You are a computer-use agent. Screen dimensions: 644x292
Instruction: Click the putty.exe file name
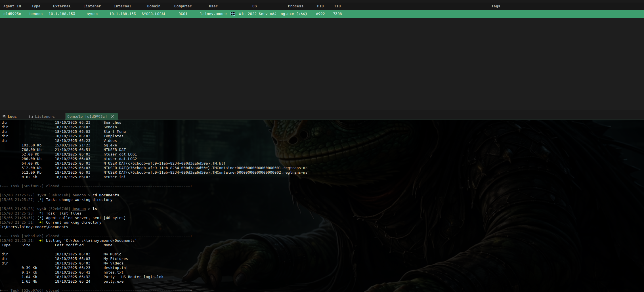tap(114, 282)
